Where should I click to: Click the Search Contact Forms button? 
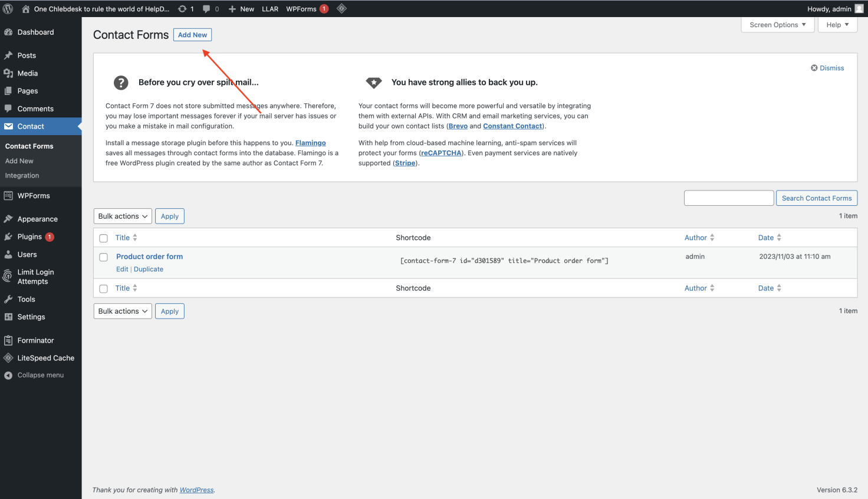(817, 198)
